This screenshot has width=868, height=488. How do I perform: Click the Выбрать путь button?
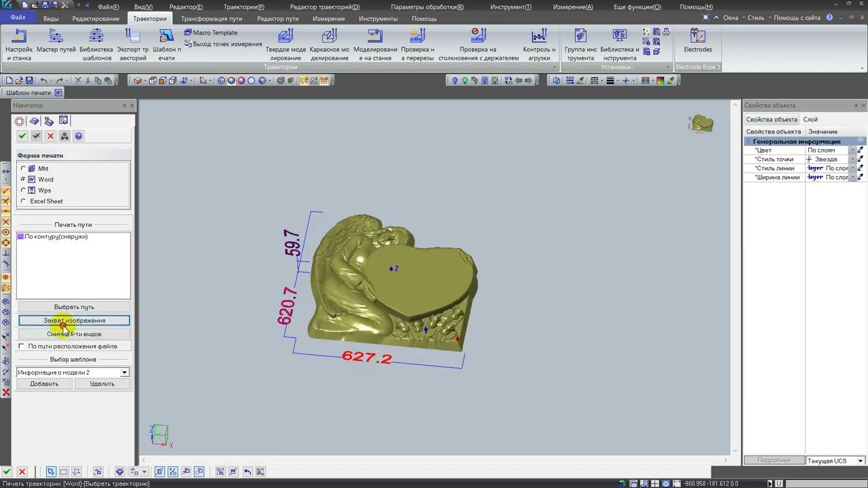[x=74, y=307]
